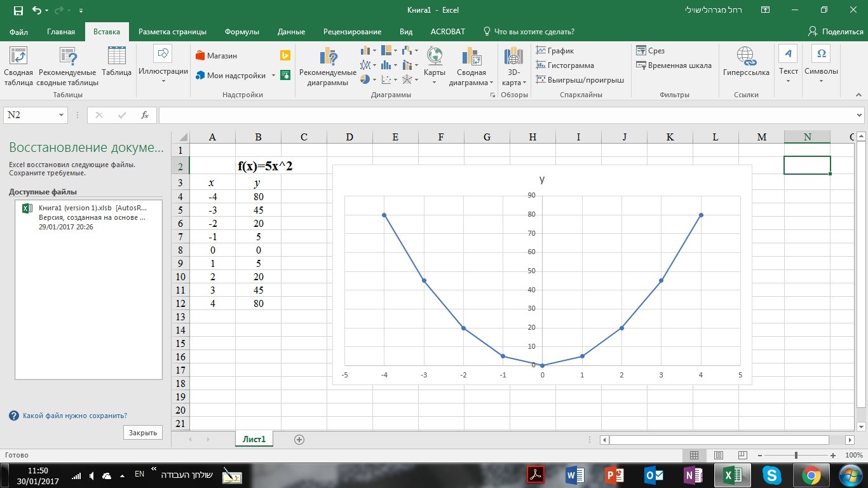Switch to Page Break Preview in status bar
868x488 pixels.
[x=742, y=456]
